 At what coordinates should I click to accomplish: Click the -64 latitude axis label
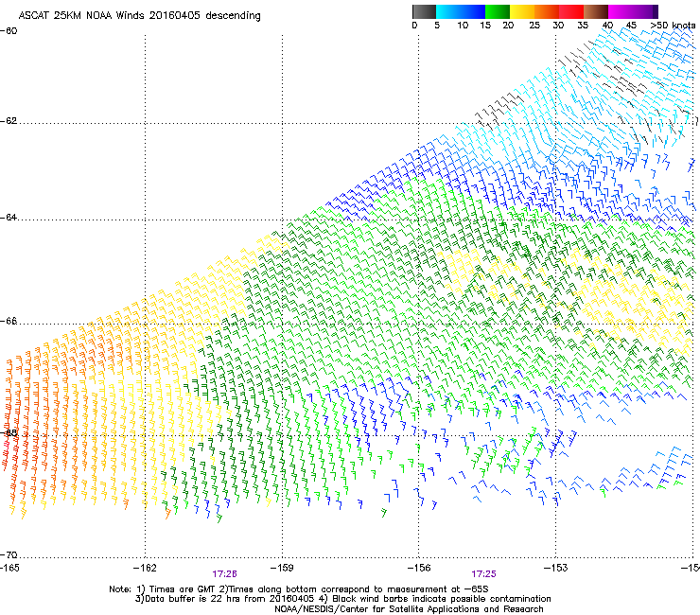click(9, 218)
